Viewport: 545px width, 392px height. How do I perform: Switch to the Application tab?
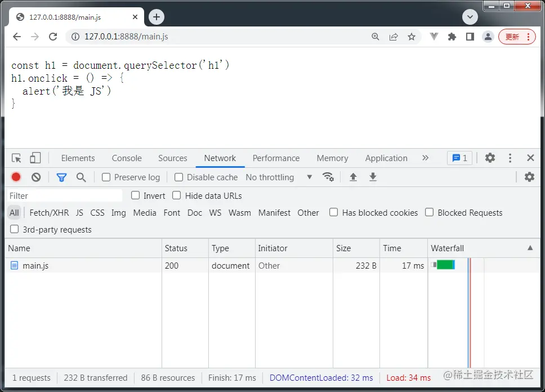click(386, 158)
